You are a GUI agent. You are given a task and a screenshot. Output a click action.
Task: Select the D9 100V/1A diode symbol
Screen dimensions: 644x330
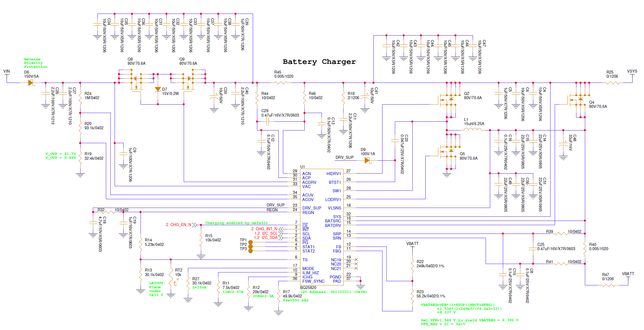pos(368,160)
